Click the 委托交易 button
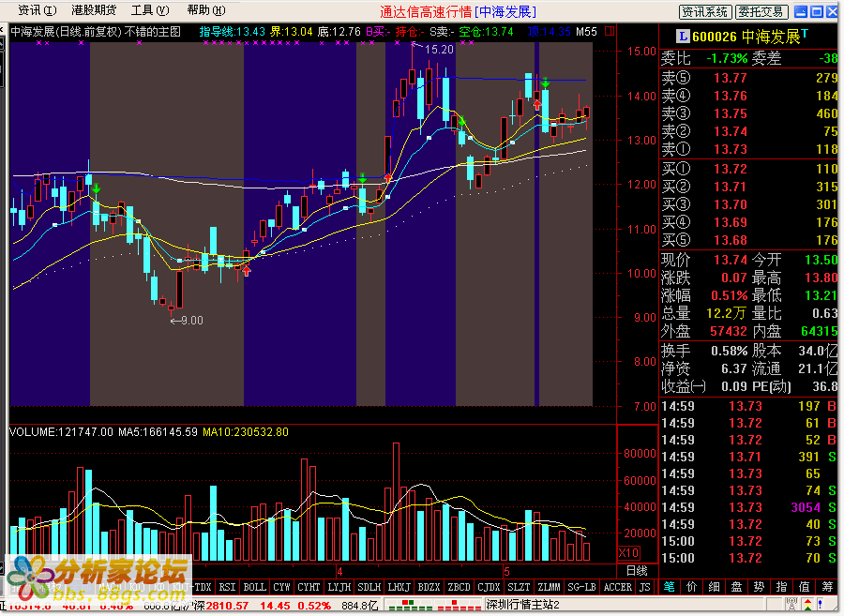This screenshot has width=844, height=616. pyautogui.click(x=761, y=12)
